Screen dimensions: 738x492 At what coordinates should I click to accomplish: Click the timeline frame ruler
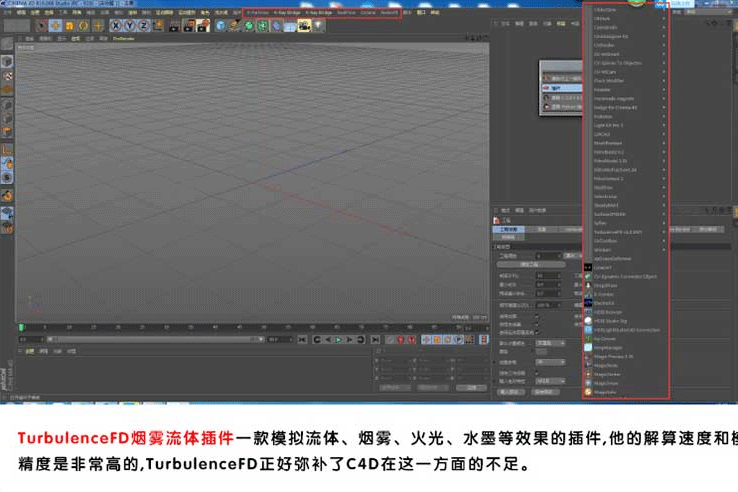click(x=241, y=327)
